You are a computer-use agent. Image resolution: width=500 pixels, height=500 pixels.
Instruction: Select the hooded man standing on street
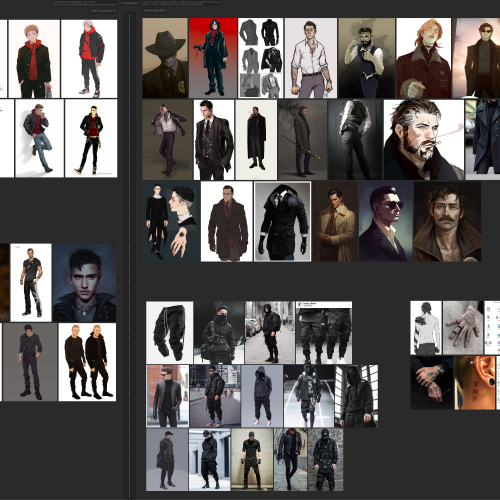270,333
